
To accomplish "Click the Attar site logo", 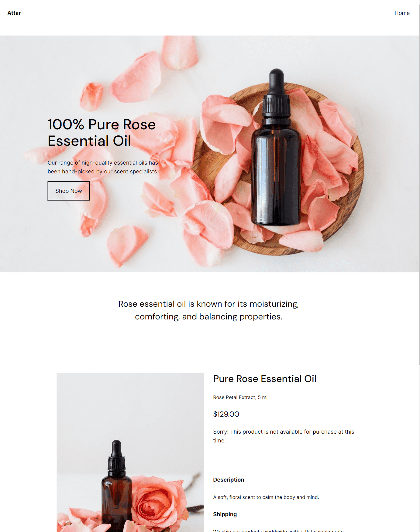I will pyautogui.click(x=14, y=13).
